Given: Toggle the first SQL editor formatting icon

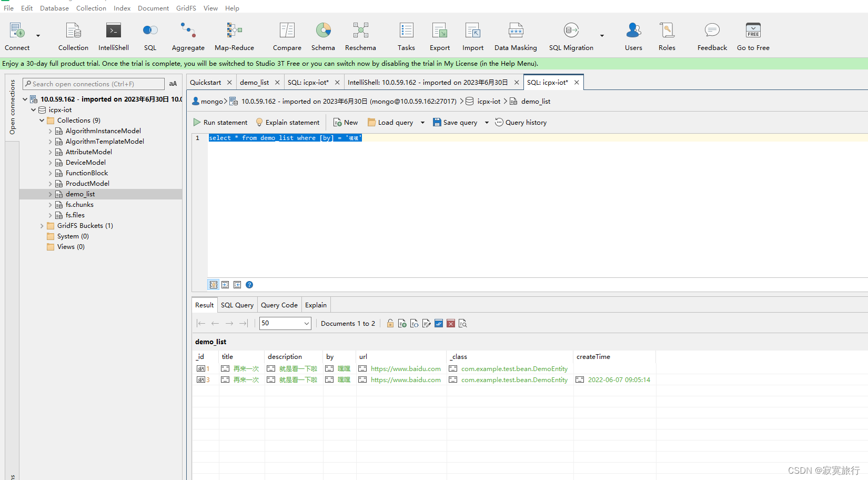Looking at the screenshot, I should pyautogui.click(x=214, y=285).
